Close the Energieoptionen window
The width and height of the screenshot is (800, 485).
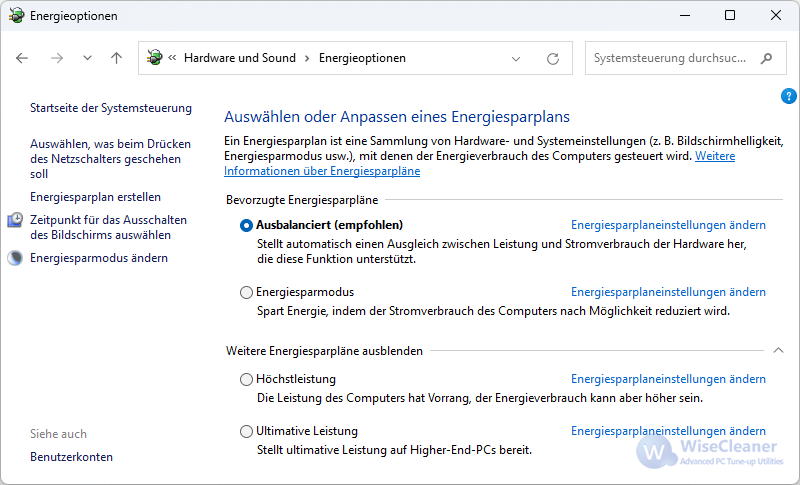tap(776, 15)
